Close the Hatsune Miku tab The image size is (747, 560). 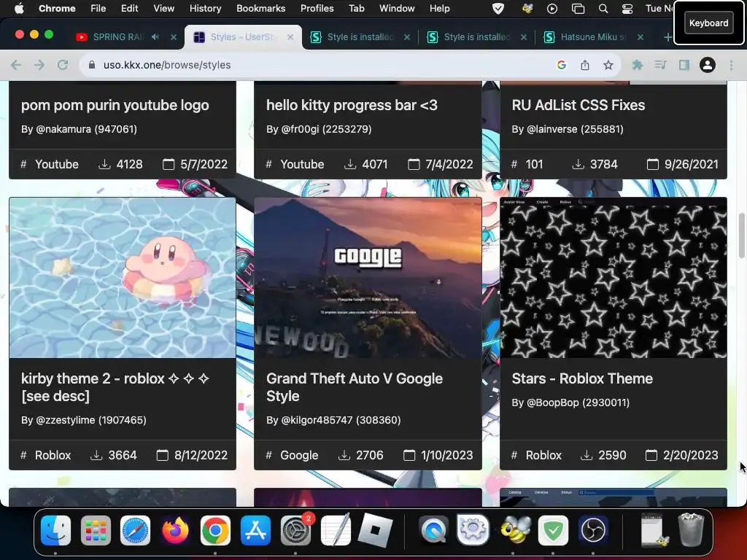(640, 36)
